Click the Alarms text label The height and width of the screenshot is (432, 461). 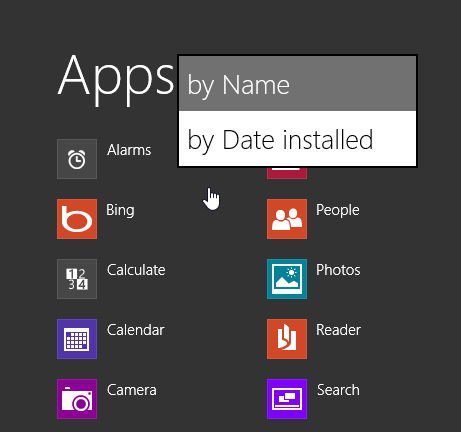129,150
